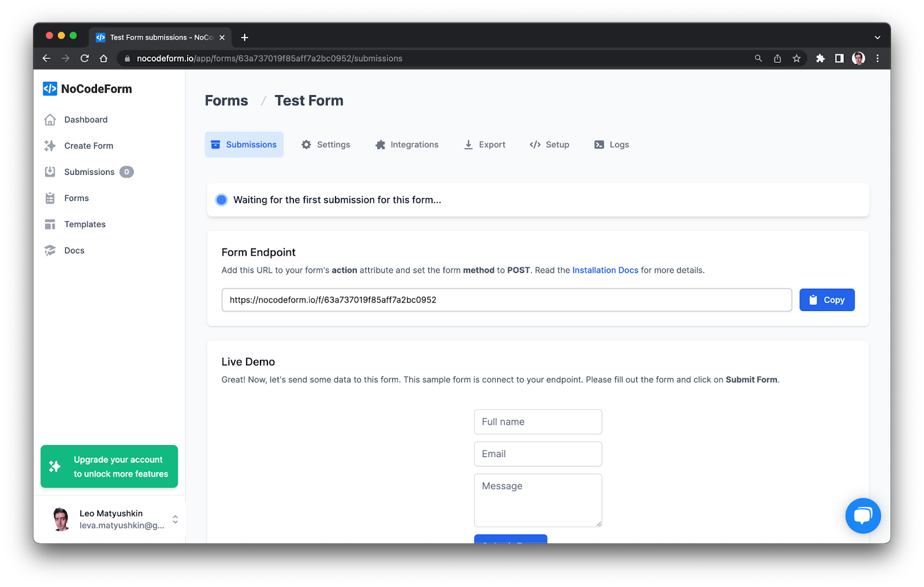
Task: Open Create Form in the sidebar
Action: pyautogui.click(x=88, y=145)
